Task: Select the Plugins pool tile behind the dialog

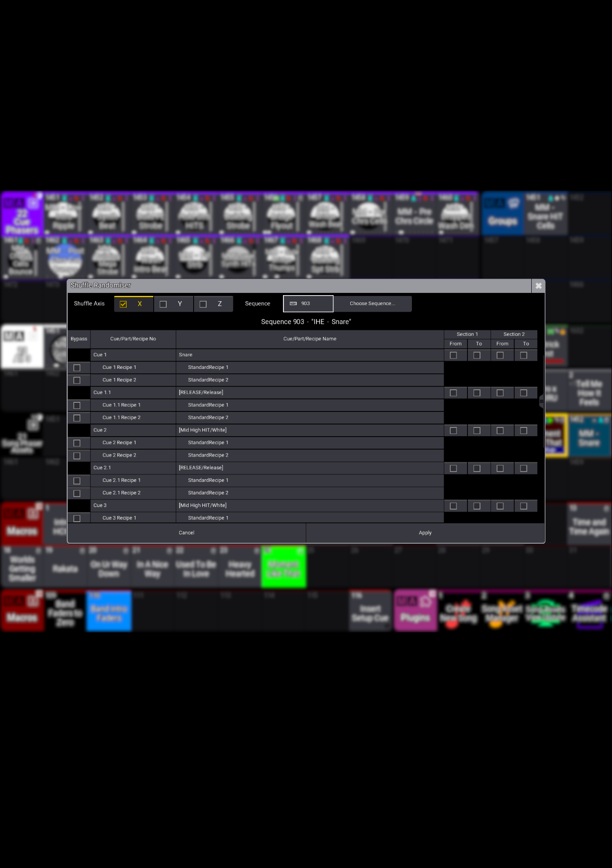Action: click(415, 611)
